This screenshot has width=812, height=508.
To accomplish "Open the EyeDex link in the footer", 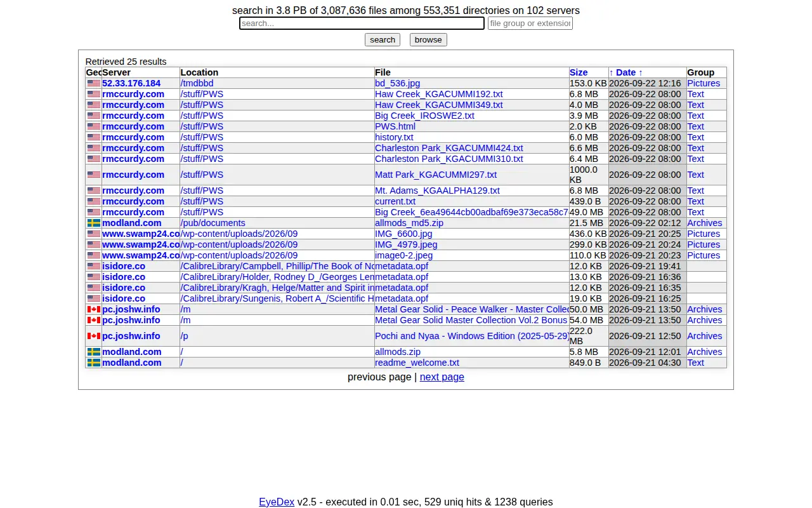I will pyautogui.click(x=277, y=502).
